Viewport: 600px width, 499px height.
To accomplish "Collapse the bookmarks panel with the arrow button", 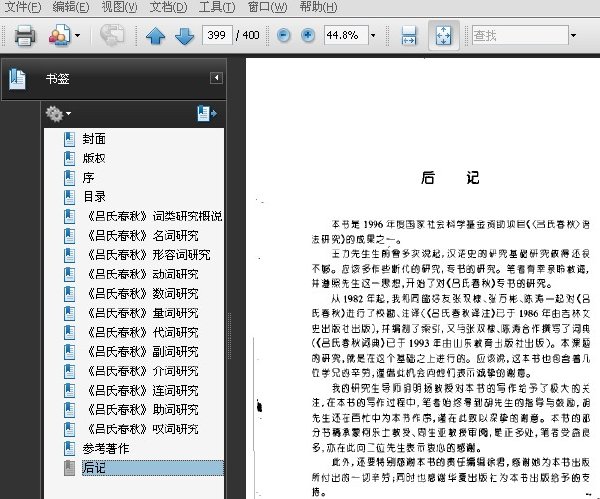I will point(216,78).
